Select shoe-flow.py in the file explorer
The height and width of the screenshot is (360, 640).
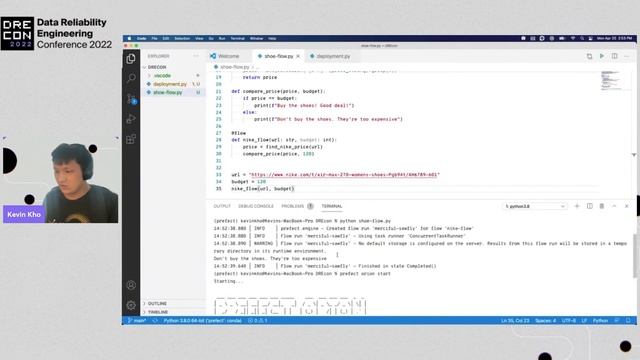(x=173, y=93)
